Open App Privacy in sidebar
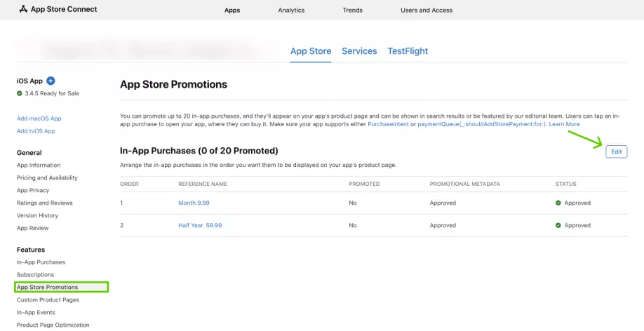Viewport: 644px width, 331px height. click(33, 191)
